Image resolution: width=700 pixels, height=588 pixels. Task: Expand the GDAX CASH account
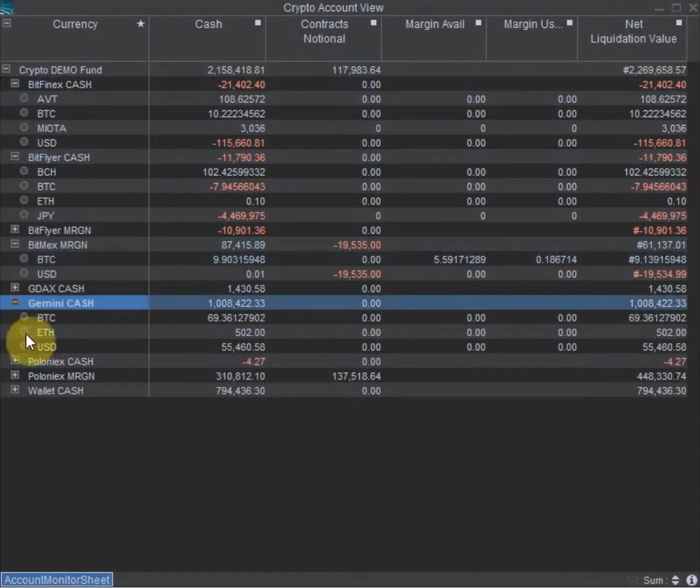pos(15,288)
